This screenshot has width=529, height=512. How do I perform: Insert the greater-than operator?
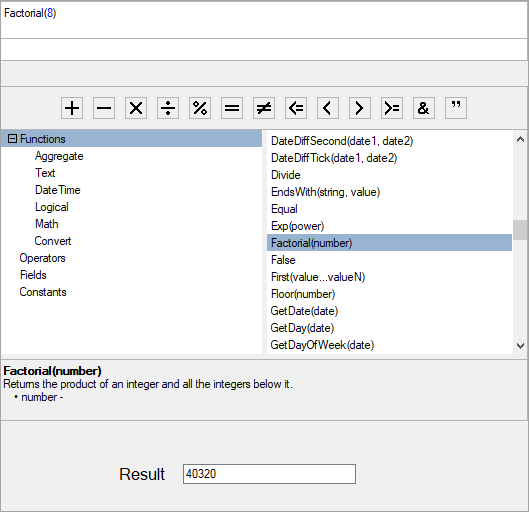360,108
